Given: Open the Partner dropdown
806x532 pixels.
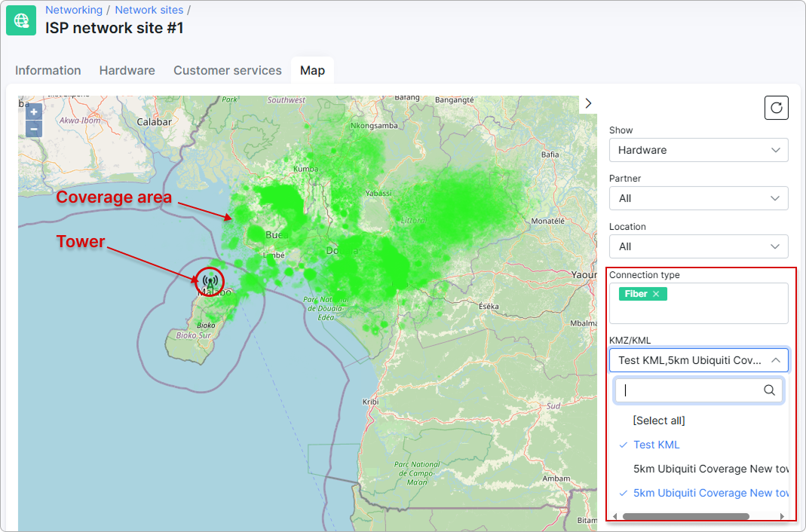Looking at the screenshot, I should click(699, 198).
